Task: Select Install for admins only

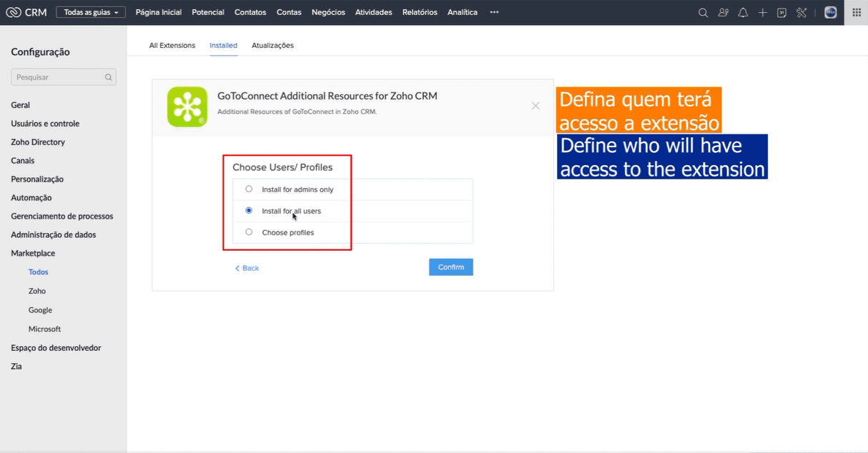Action: click(x=249, y=189)
